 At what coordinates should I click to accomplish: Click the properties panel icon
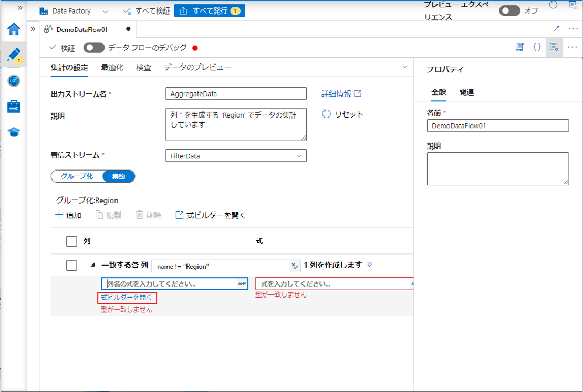[554, 47]
